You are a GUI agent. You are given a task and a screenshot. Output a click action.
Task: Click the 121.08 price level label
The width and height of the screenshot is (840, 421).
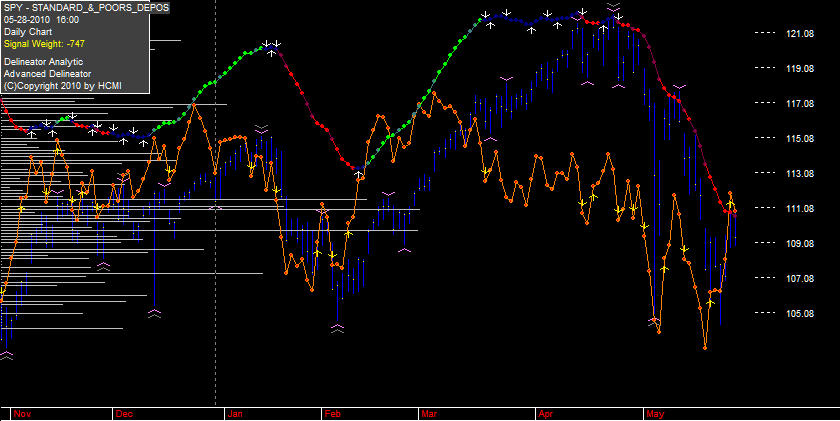tap(800, 34)
